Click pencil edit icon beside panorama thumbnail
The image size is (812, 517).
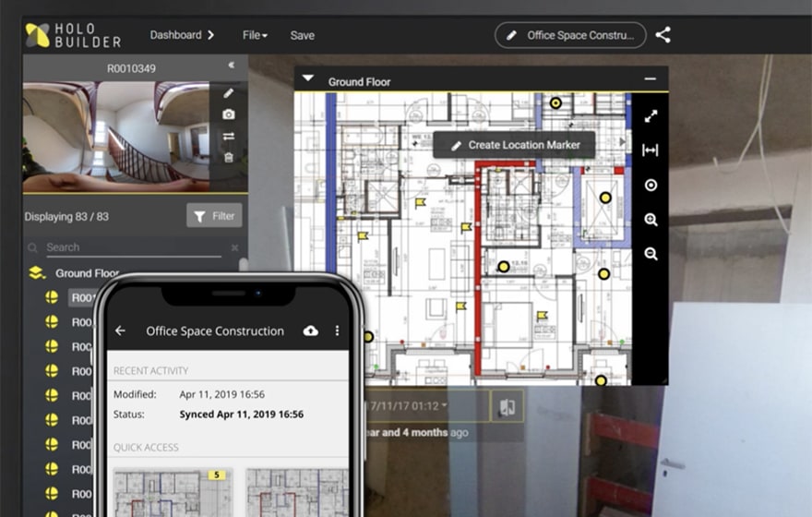click(x=229, y=93)
